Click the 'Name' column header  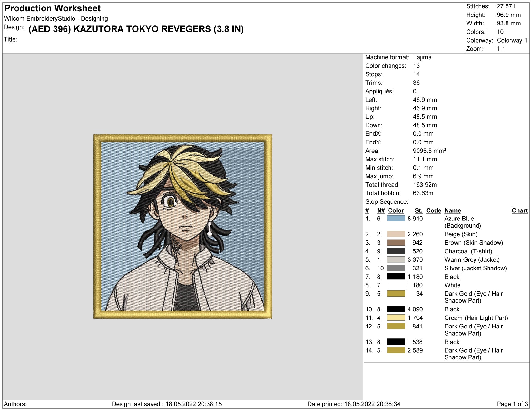(453, 210)
